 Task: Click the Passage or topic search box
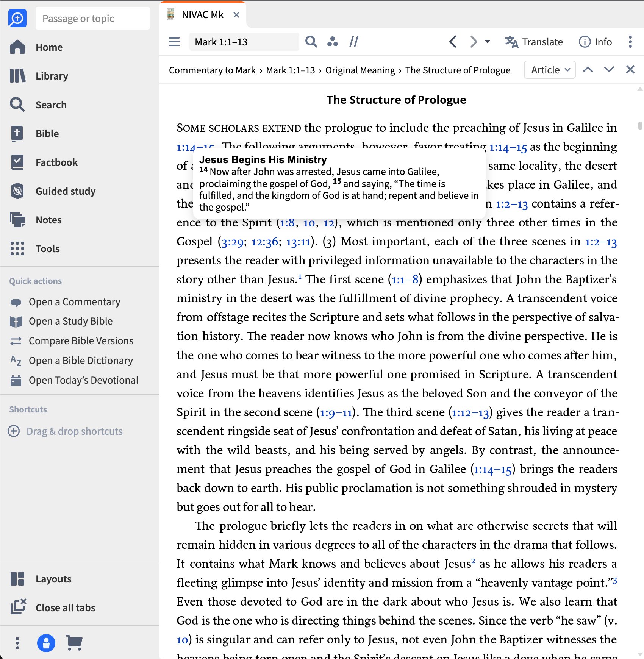[93, 18]
